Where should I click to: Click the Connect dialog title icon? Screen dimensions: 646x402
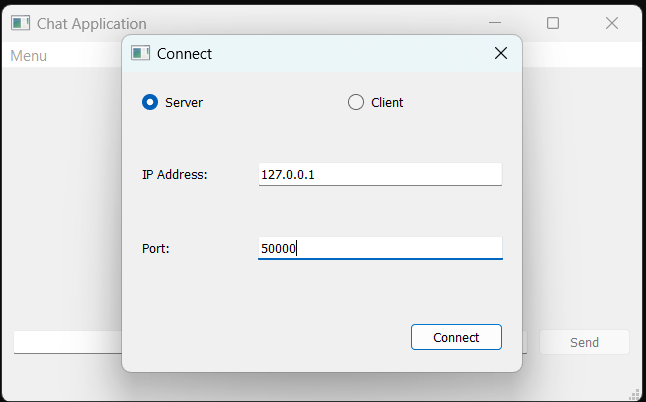[x=140, y=53]
